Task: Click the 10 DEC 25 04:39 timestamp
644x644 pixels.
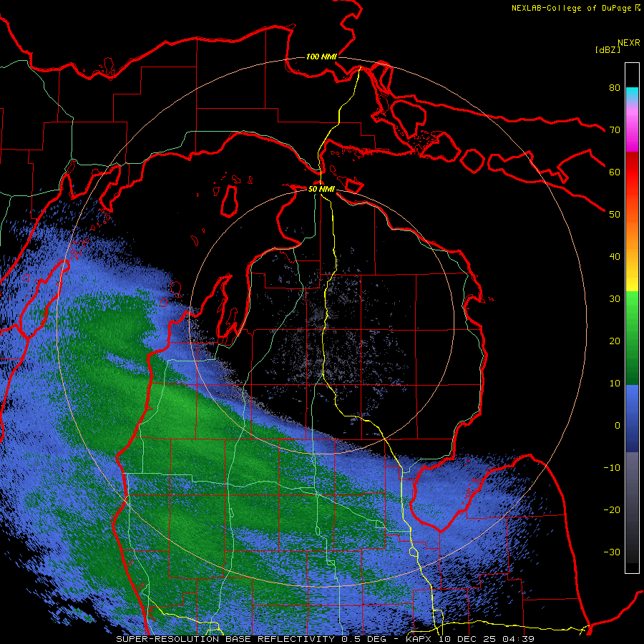Action: pyautogui.click(x=487, y=639)
